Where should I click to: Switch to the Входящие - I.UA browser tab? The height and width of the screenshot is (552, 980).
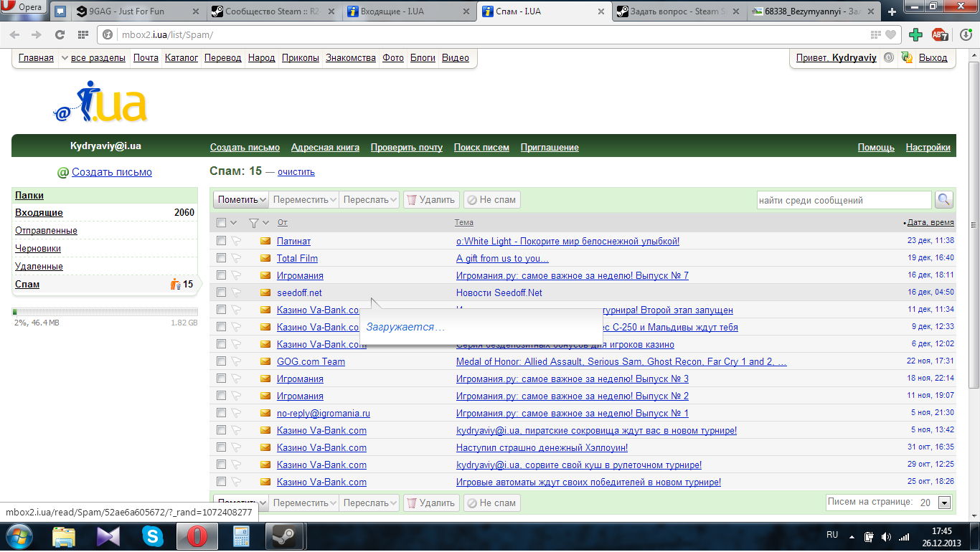(x=407, y=11)
